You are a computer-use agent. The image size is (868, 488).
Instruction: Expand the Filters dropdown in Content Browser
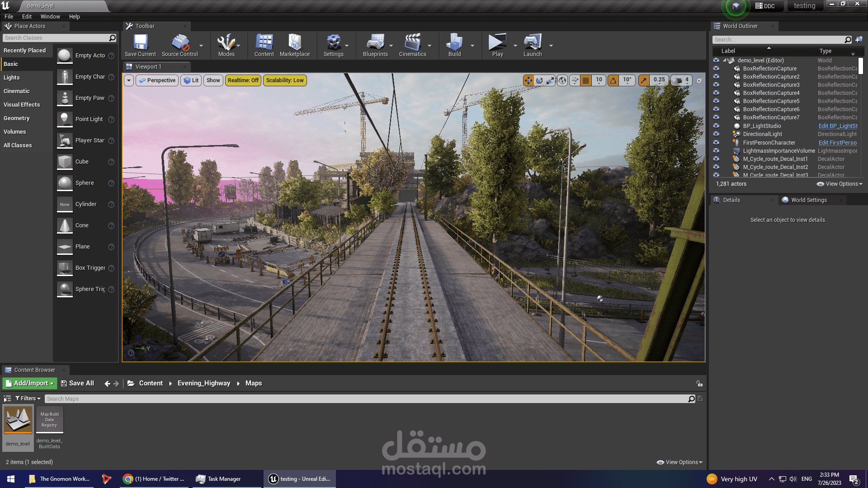click(28, 399)
